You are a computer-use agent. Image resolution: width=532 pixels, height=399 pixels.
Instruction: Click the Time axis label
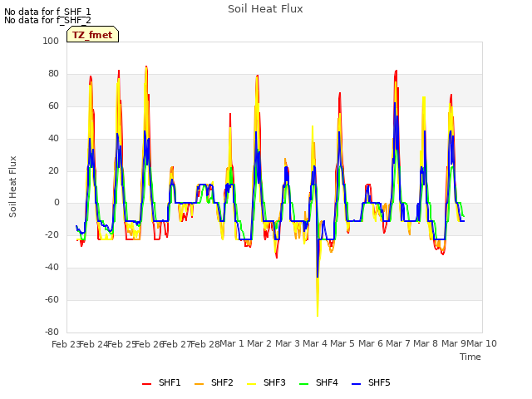pyautogui.click(x=470, y=357)
